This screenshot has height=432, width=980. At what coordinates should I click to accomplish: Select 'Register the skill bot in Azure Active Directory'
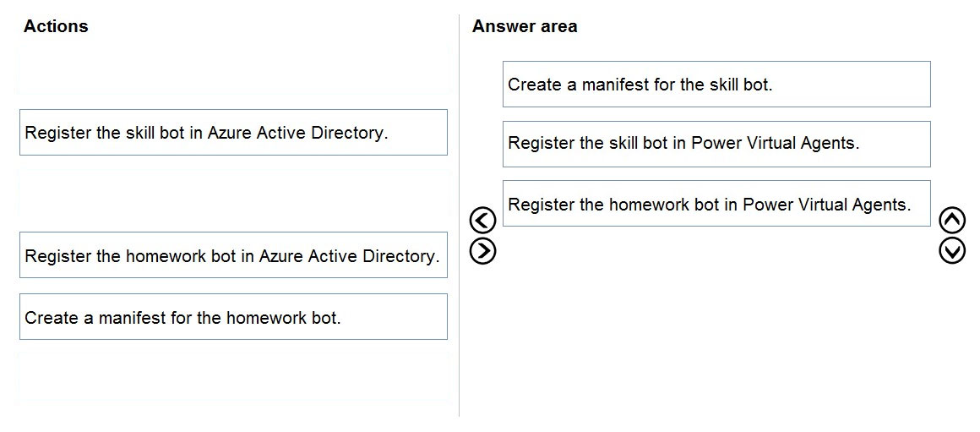(233, 133)
